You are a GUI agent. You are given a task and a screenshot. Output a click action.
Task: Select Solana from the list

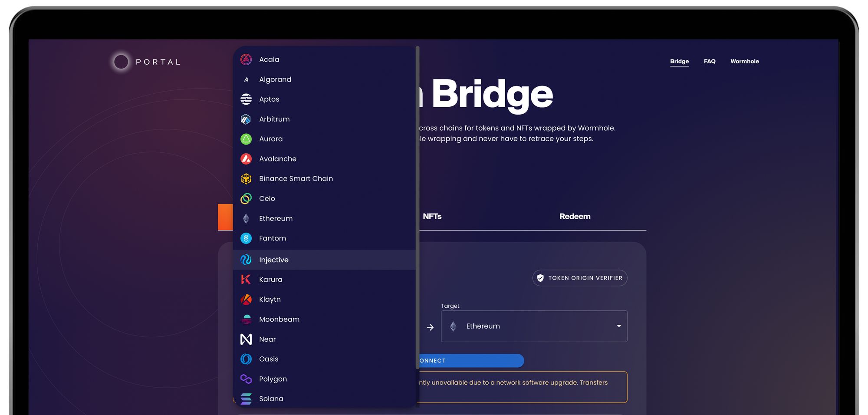pyautogui.click(x=324, y=399)
